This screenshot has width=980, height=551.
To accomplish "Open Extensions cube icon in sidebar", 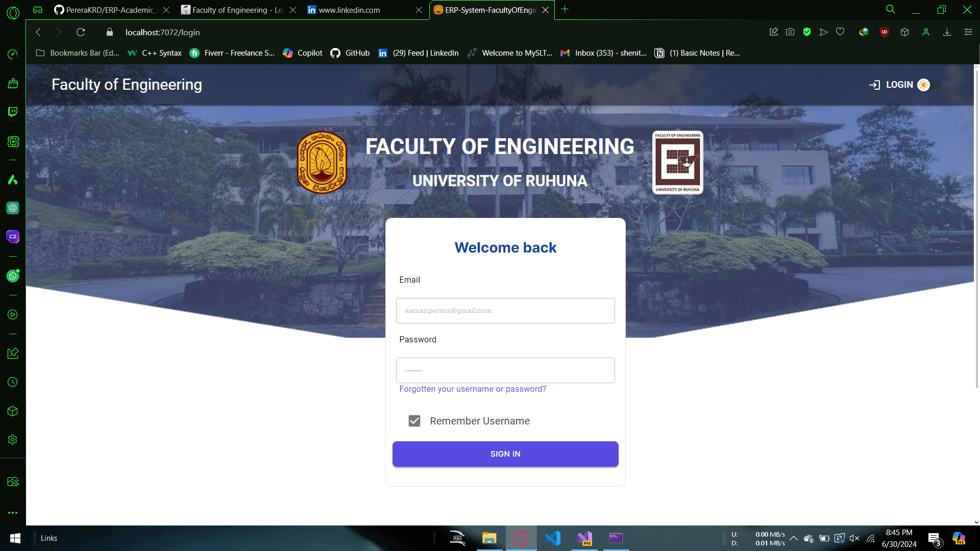I will [13, 411].
